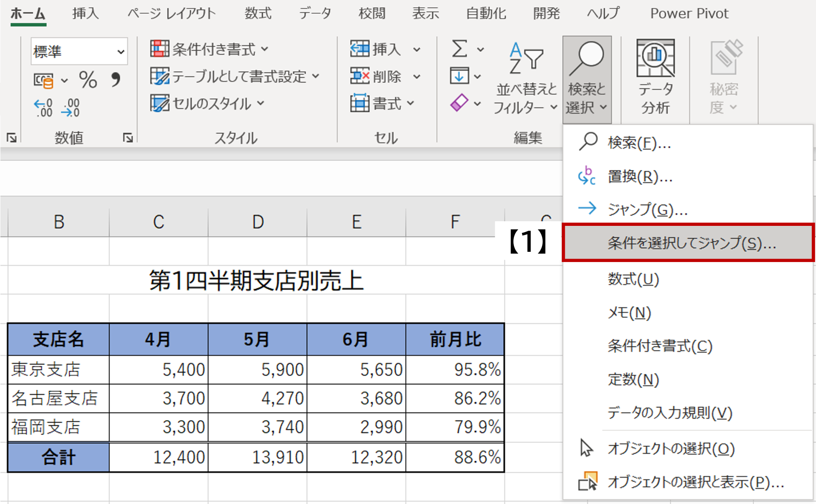
Task: Click the Clear eraser icon
Action: [459, 103]
